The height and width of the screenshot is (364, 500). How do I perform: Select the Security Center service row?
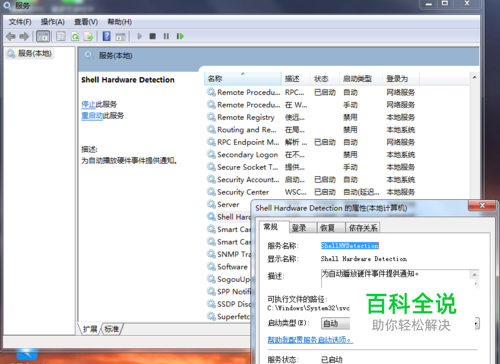coord(311,192)
